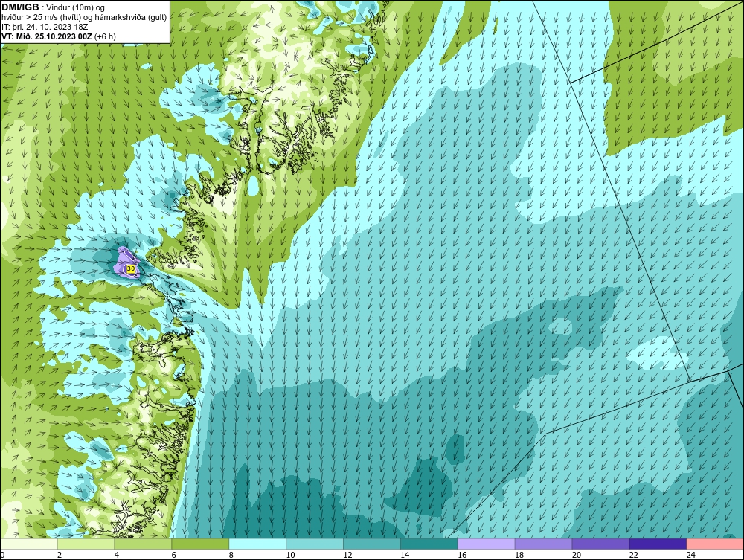744x560 pixels.
Task: Click the legend label 24
Action: (691, 555)
